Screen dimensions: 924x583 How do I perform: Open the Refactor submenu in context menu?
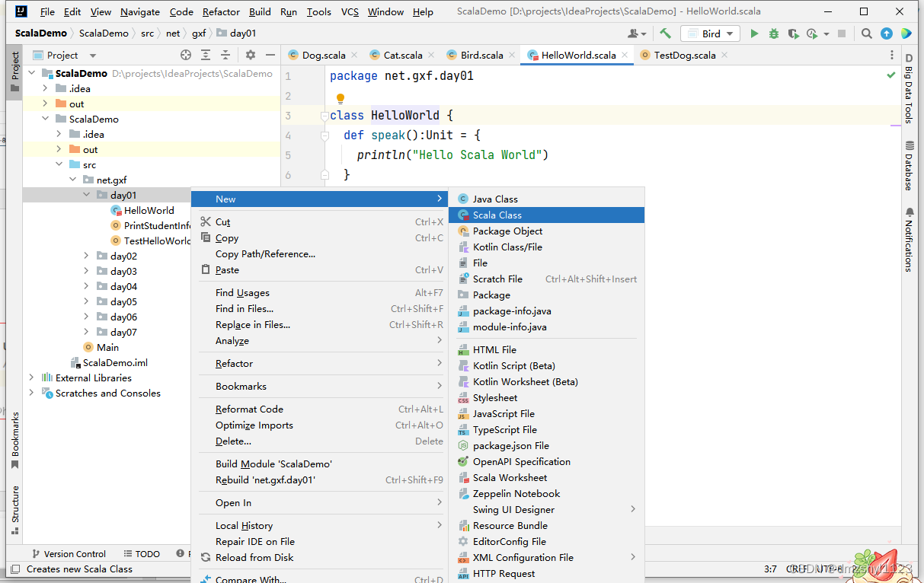coord(319,364)
